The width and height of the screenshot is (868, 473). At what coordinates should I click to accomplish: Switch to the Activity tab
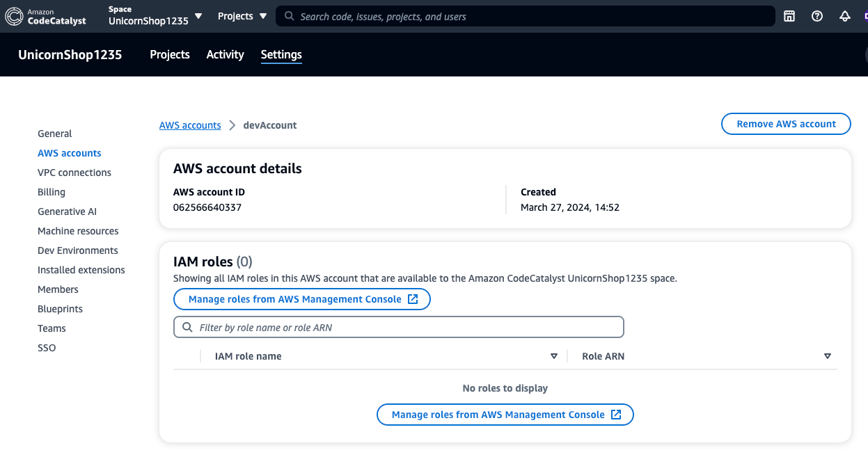pyautogui.click(x=225, y=54)
